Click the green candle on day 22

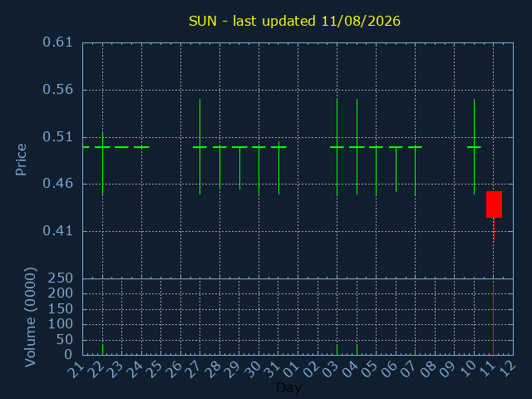click(102, 164)
